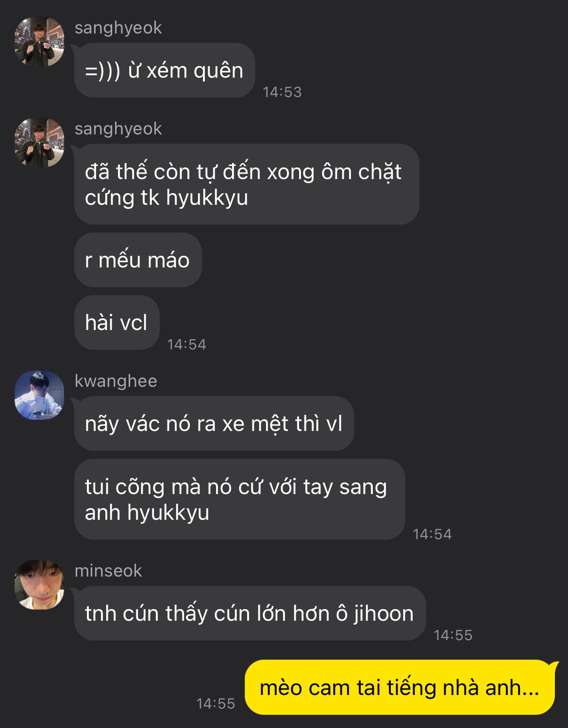
Task: Click the 14:53 timestamp
Action: [x=282, y=92]
